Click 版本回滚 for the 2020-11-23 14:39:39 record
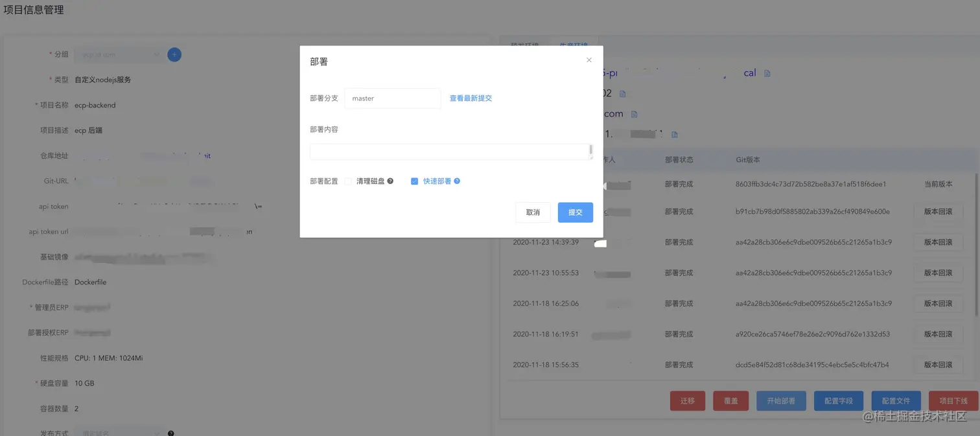Image resolution: width=980 pixels, height=436 pixels. pos(938,242)
